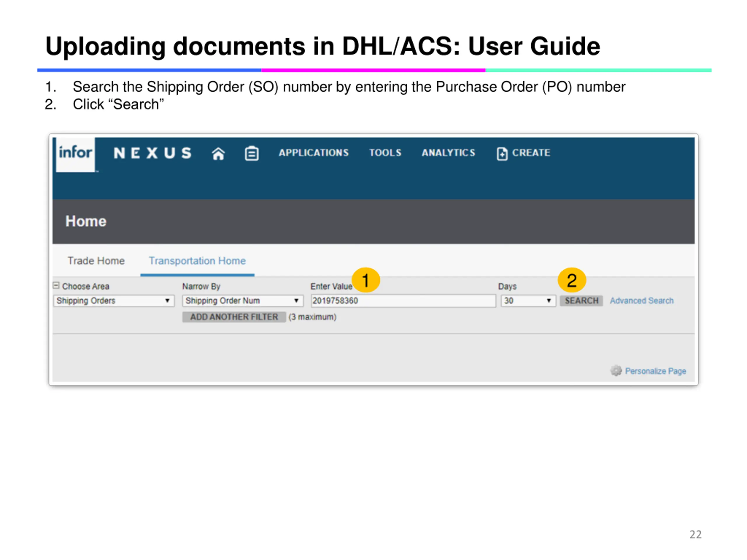The width and height of the screenshot is (747, 560).
Task: Click the Choose Area label
Action: [x=85, y=286]
